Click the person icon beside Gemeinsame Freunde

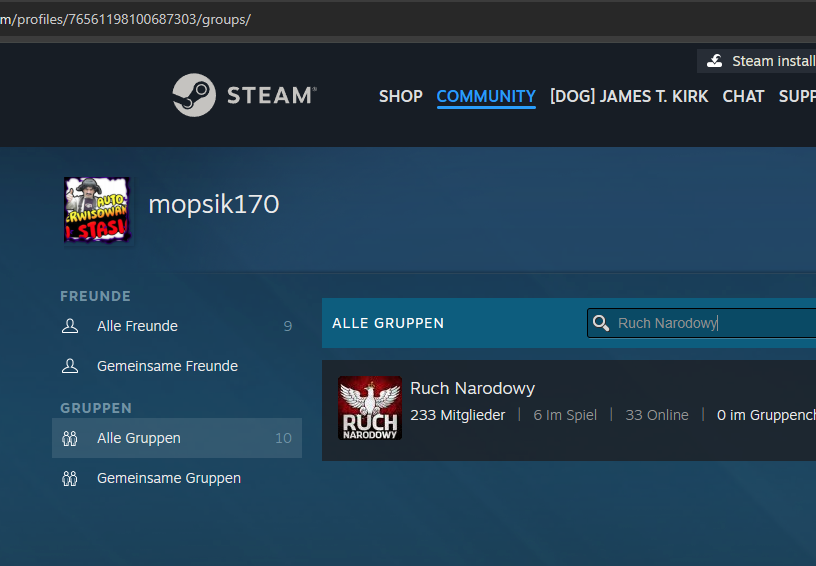pyautogui.click(x=70, y=366)
